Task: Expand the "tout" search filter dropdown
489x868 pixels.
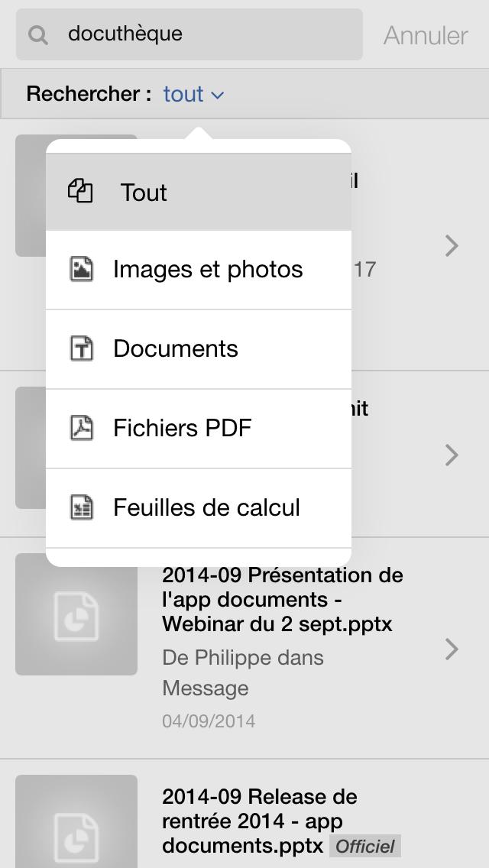Action: pyautogui.click(x=193, y=94)
